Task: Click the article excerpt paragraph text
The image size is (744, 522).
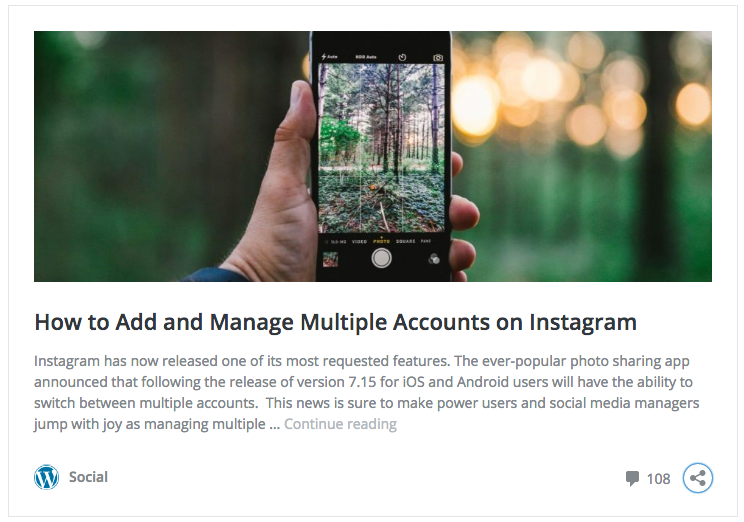Action: tap(366, 392)
